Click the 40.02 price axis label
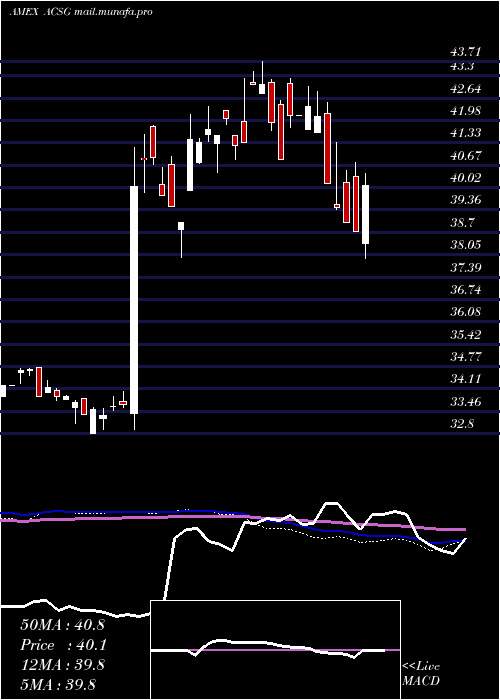The width and height of the screenshot is (500, 700). click(x=466, y=178)
